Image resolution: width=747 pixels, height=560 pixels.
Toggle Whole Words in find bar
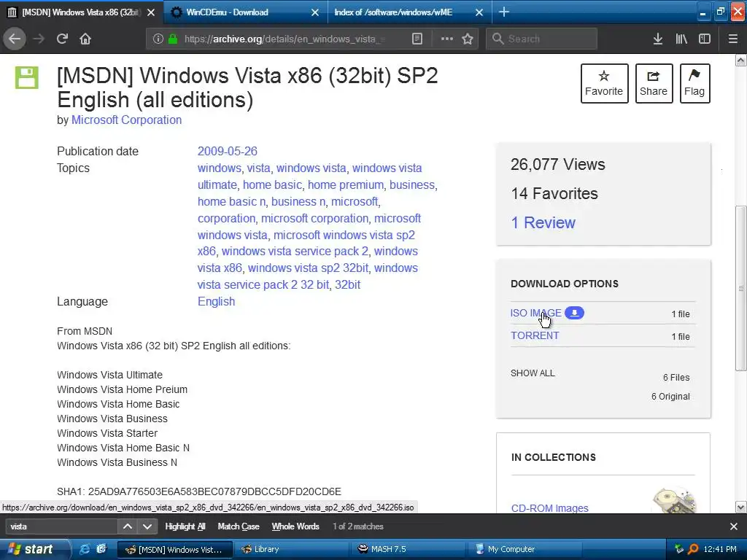tap(295, 526)
